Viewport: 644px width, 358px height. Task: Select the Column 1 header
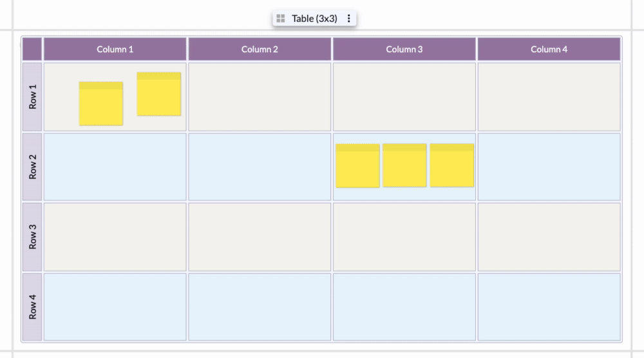[x=115, y=50]
